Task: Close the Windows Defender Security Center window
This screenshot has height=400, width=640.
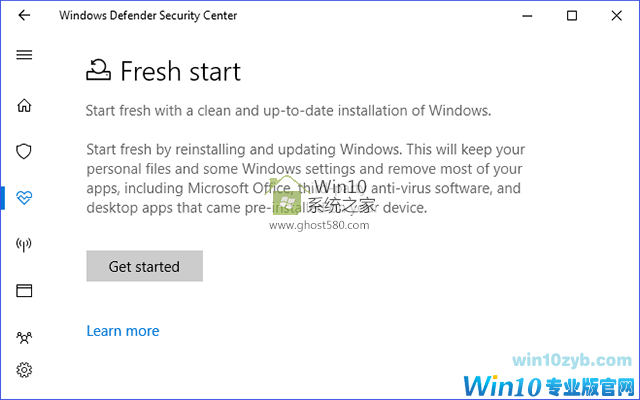Action: [617, 15]
